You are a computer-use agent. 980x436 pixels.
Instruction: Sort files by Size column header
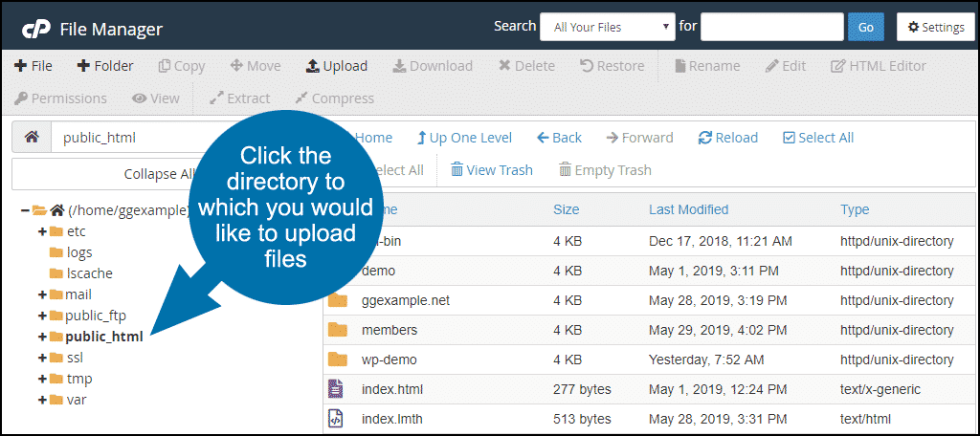tap(566, 209)
